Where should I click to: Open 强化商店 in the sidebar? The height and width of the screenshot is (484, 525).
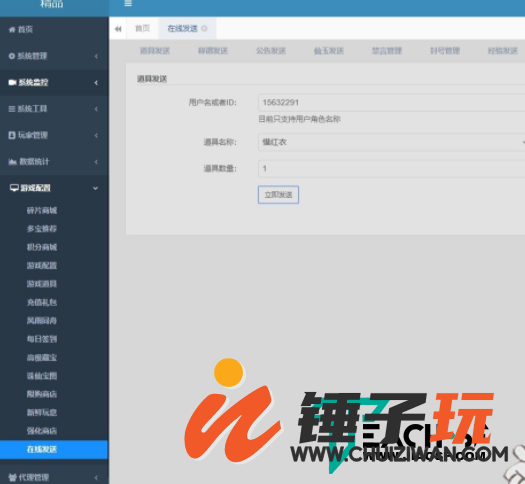pos(42,431)
